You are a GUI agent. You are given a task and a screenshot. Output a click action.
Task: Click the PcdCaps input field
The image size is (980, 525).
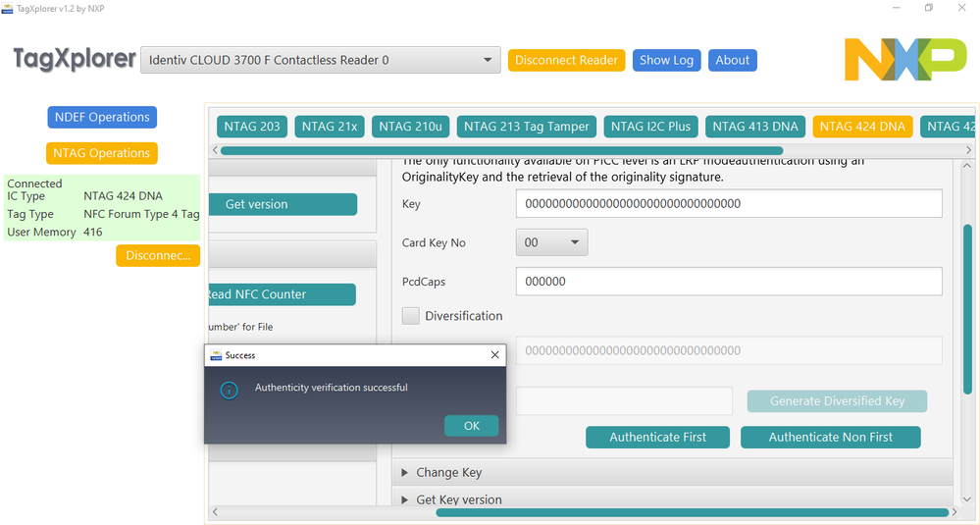729,282
